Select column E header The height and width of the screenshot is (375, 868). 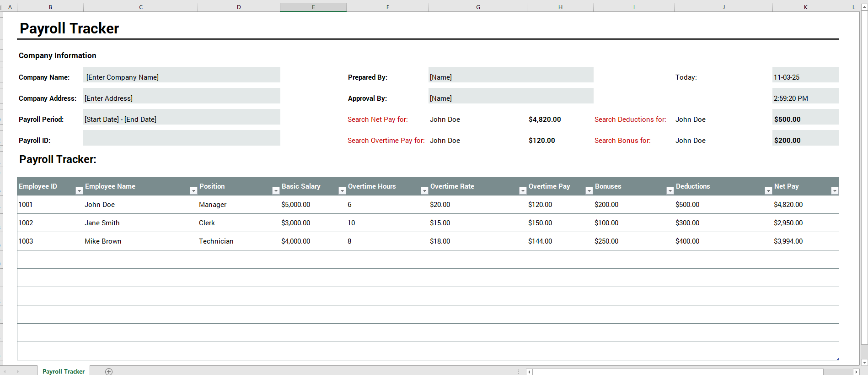coord(313,7)
